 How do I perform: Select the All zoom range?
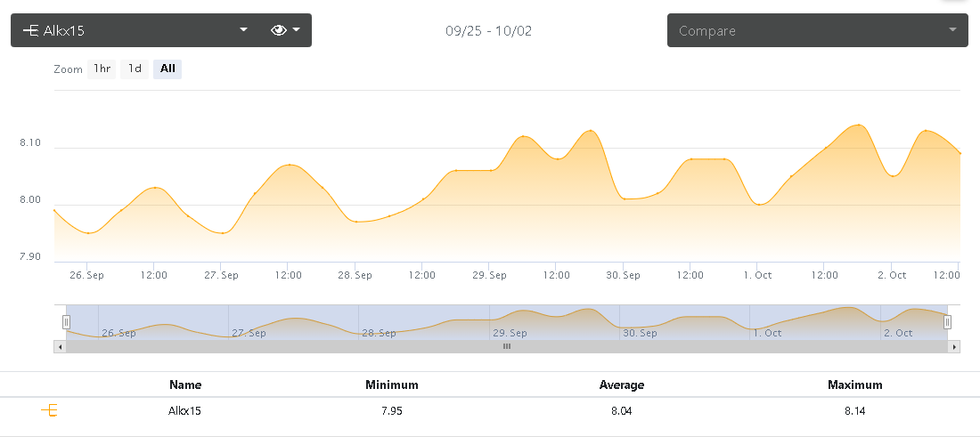click(167, 69)
